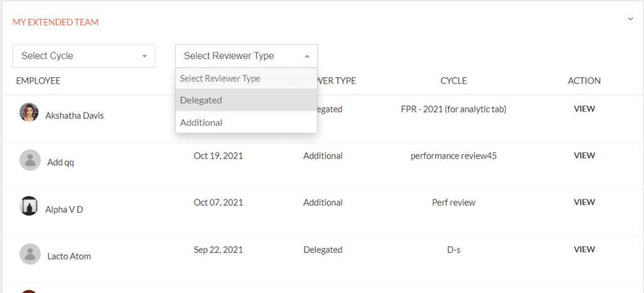Click the Action column header
Viewport: 644px width, 293px height.
pyautogui.click(x=584, y=81)
